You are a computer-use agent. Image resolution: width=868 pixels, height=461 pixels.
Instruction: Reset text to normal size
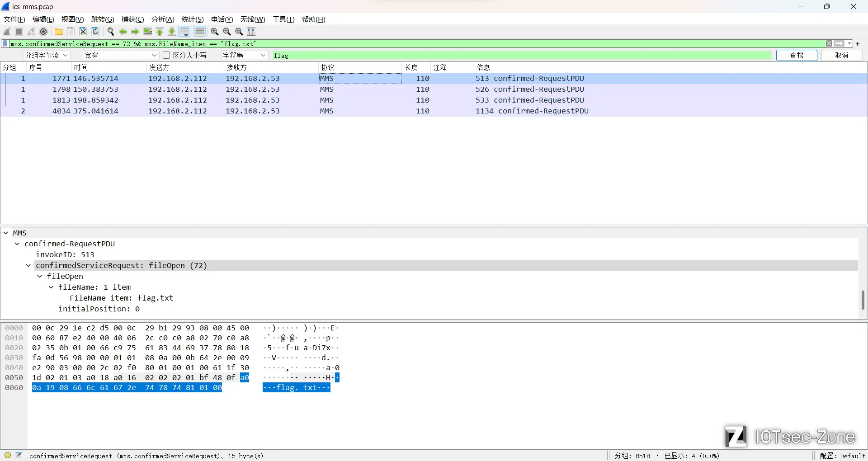pyautogui.click(x=239, y=32)
